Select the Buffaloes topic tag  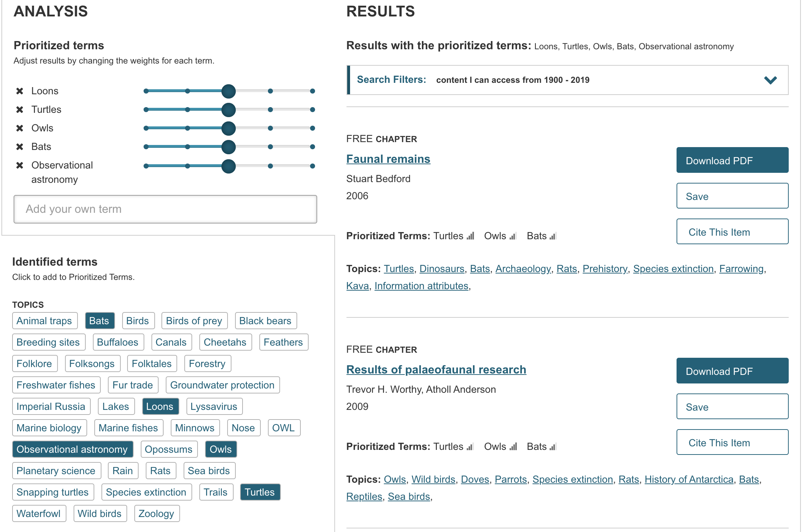[x=118, y=342]
